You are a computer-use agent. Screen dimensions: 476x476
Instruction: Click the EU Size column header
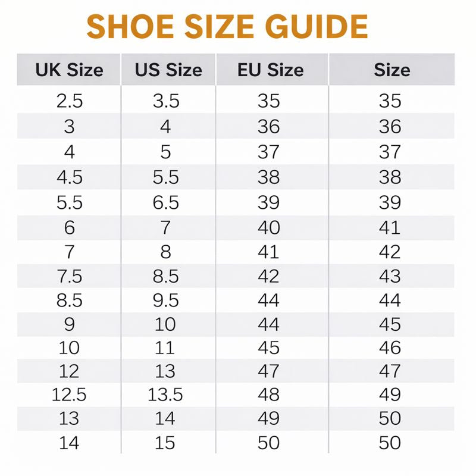click(270, 70)
